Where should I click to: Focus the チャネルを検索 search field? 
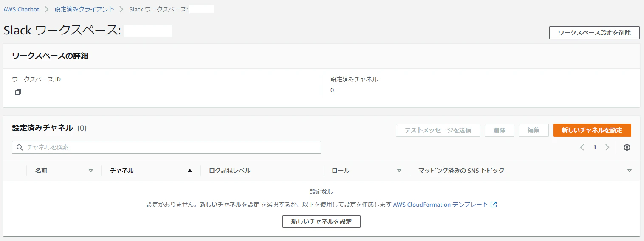167,147
